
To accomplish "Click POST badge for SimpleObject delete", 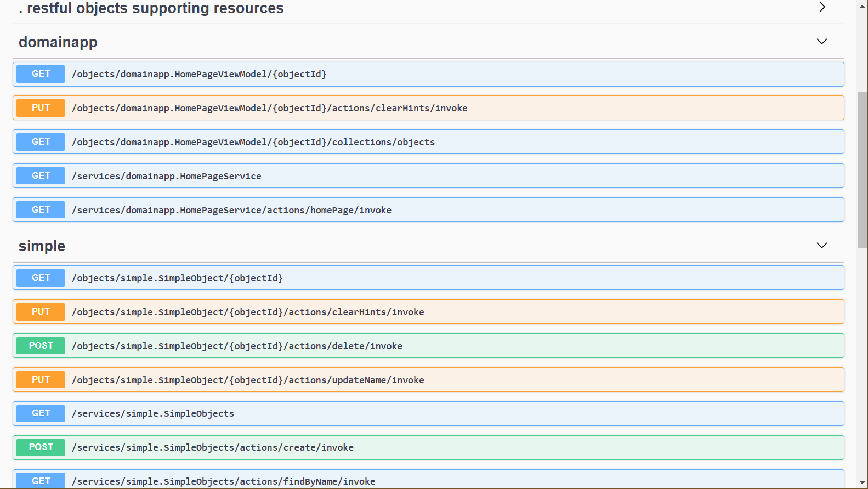I will click(x=41, y=346).
